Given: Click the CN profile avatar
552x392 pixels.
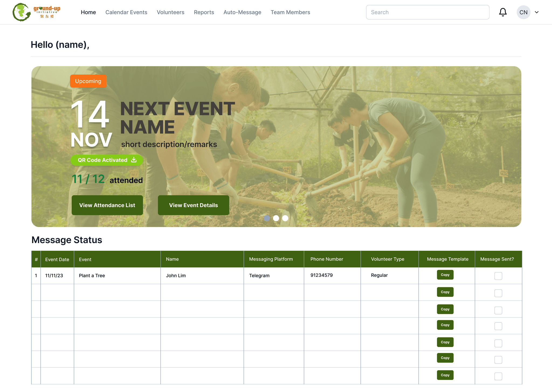Looking at the screenshot, I should point(523,12).
